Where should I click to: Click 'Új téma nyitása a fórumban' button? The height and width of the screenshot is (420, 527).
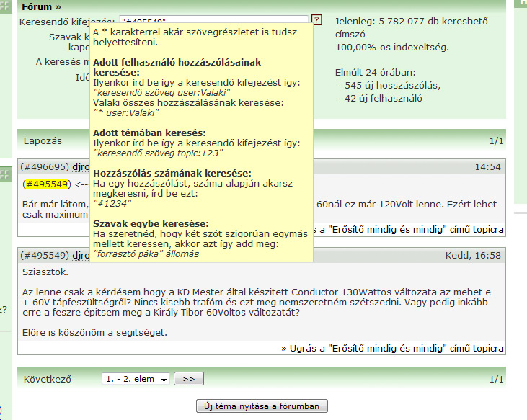tap(262, 406)
